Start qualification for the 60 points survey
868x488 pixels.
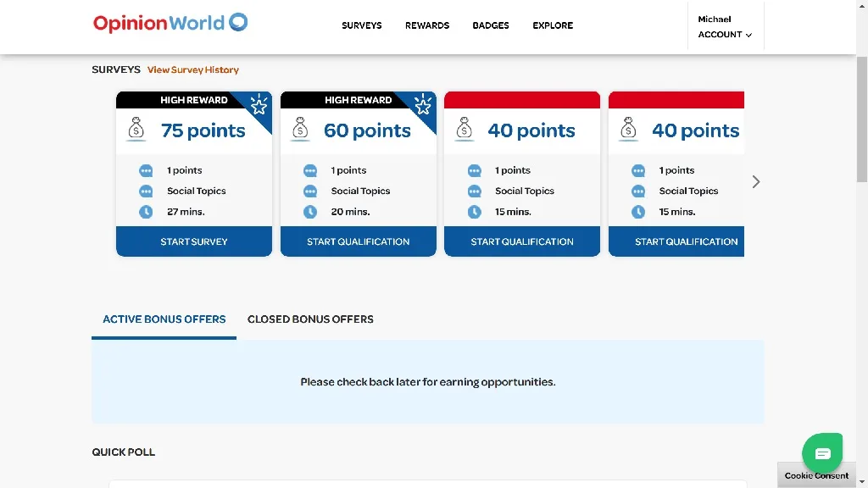click(359, 241)
